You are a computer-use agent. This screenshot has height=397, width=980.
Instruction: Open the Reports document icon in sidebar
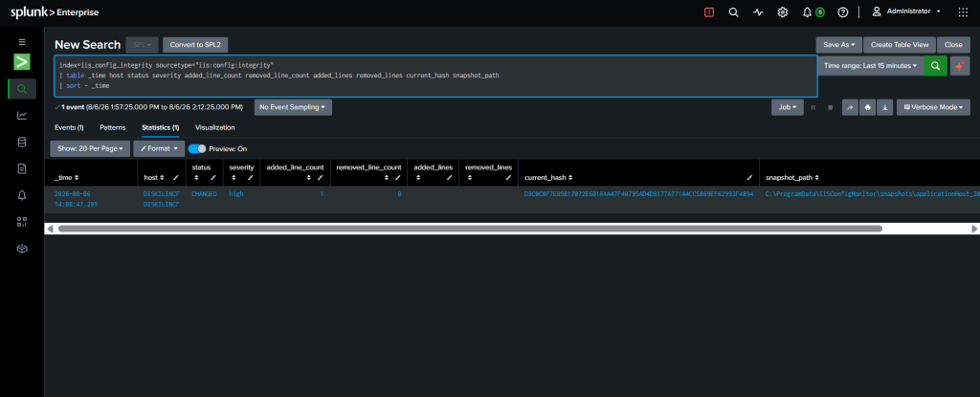(x=22, y=168)
